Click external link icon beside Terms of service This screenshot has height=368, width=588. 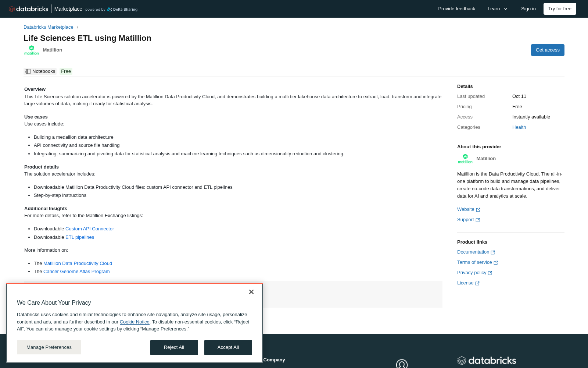tap(496, 263)
